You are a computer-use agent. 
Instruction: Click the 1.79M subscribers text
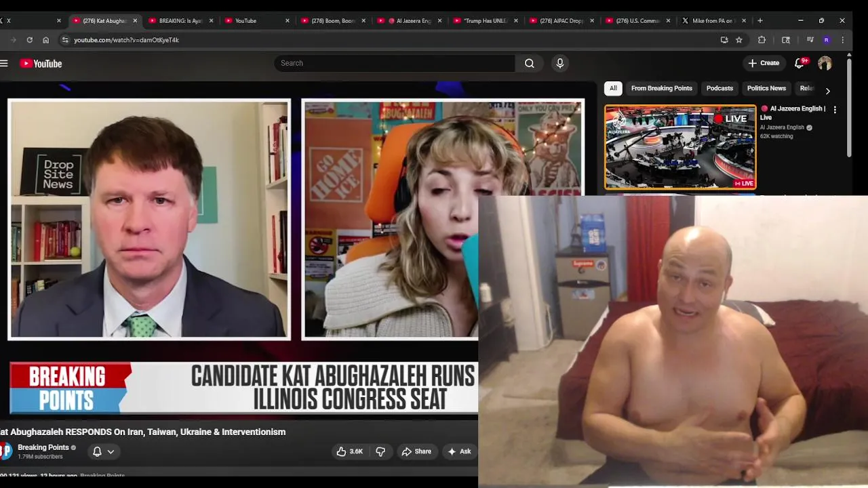40,457
